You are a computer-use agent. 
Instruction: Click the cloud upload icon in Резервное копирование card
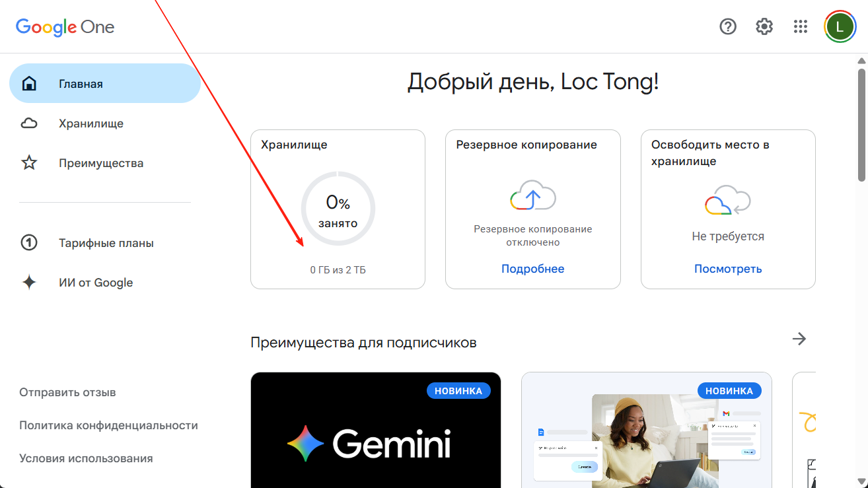pyautogui.click(x=533, y=194)
